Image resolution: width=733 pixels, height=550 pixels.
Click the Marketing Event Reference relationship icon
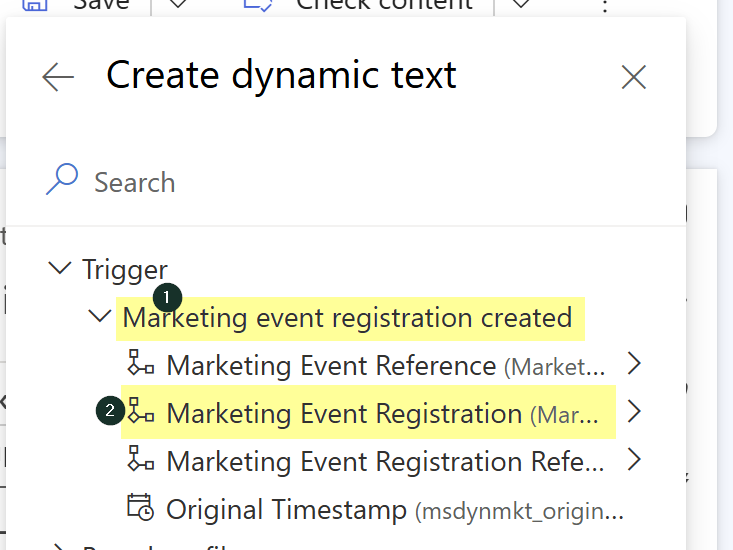coord(141,364)
